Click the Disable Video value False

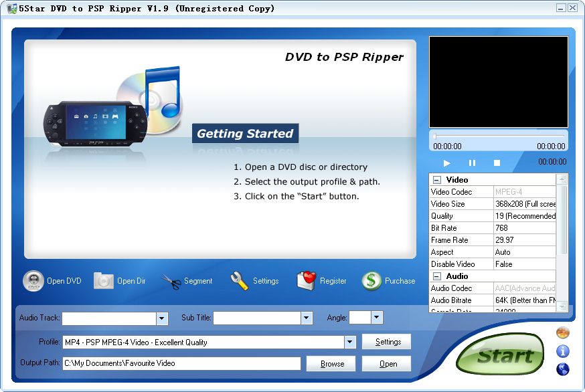click(x=525, y=264)
